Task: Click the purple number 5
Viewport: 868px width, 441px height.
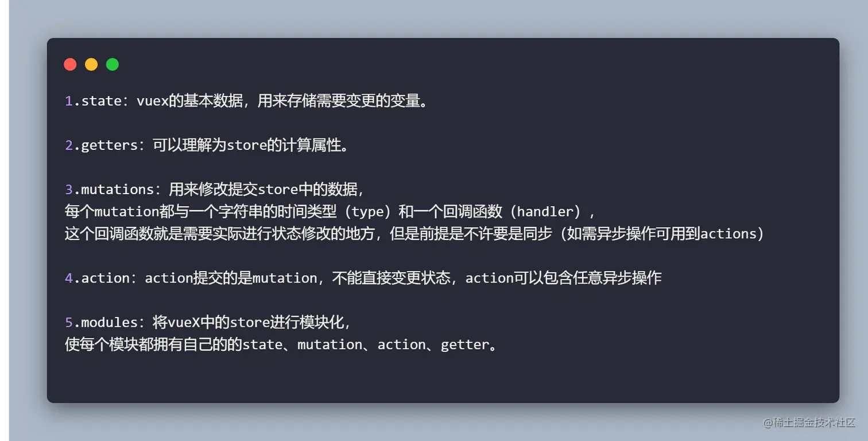Action: 68,322
